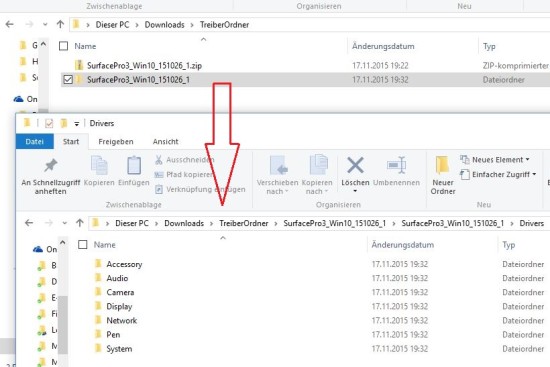Viewport: 550px width, 367px height.
Task: Click Ausschneiden scissors item
Action: click(185, 160)
